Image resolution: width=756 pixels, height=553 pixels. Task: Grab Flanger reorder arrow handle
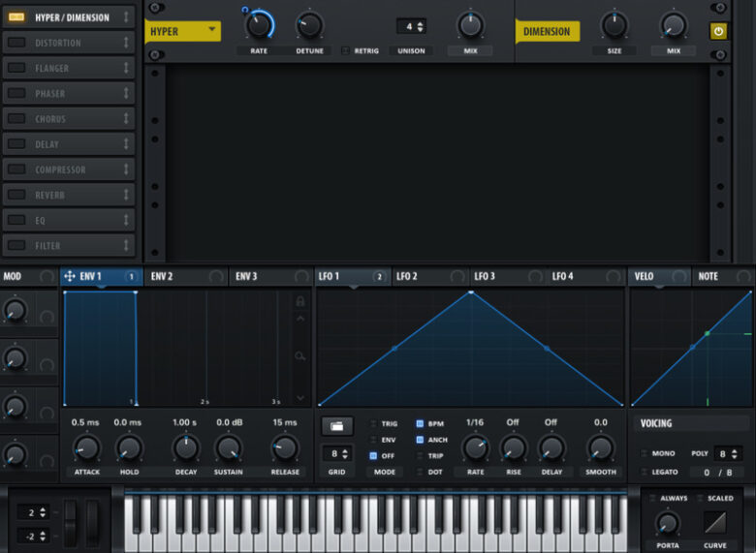point(126,68)
